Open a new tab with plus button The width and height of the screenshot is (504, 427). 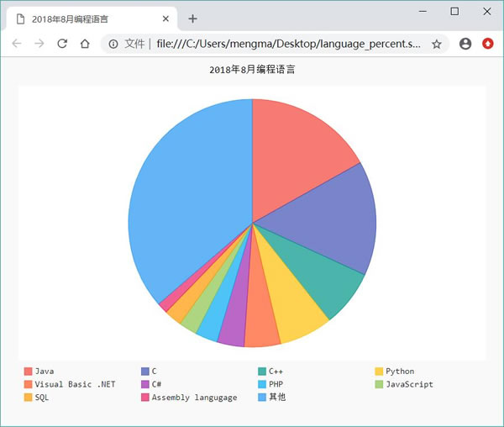pyautogui.click(x=192, y=18)
